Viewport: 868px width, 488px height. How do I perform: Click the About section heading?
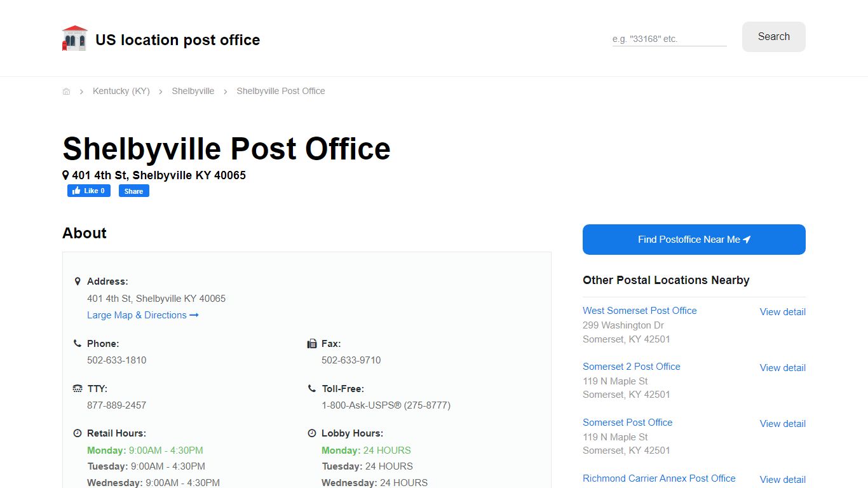click(x=85, y=233)
